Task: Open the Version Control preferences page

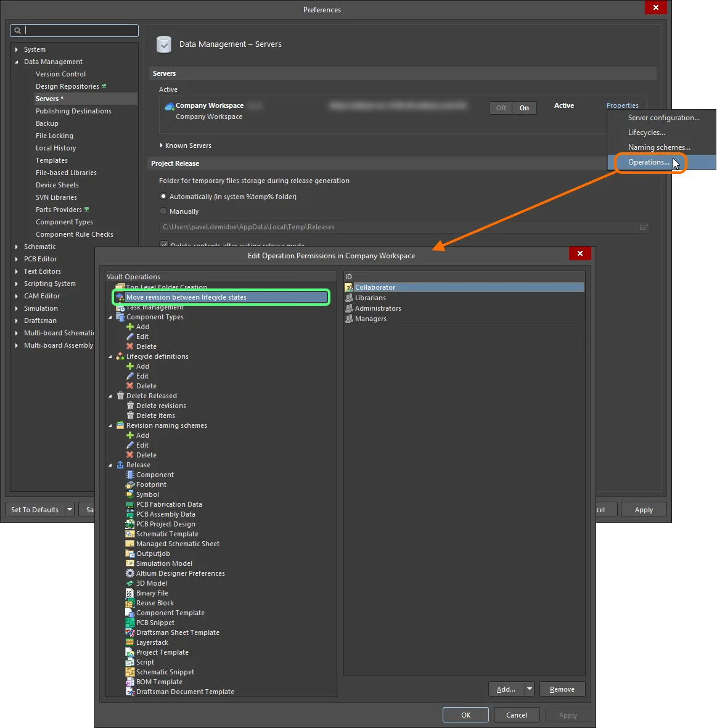Action: point(61,75)
